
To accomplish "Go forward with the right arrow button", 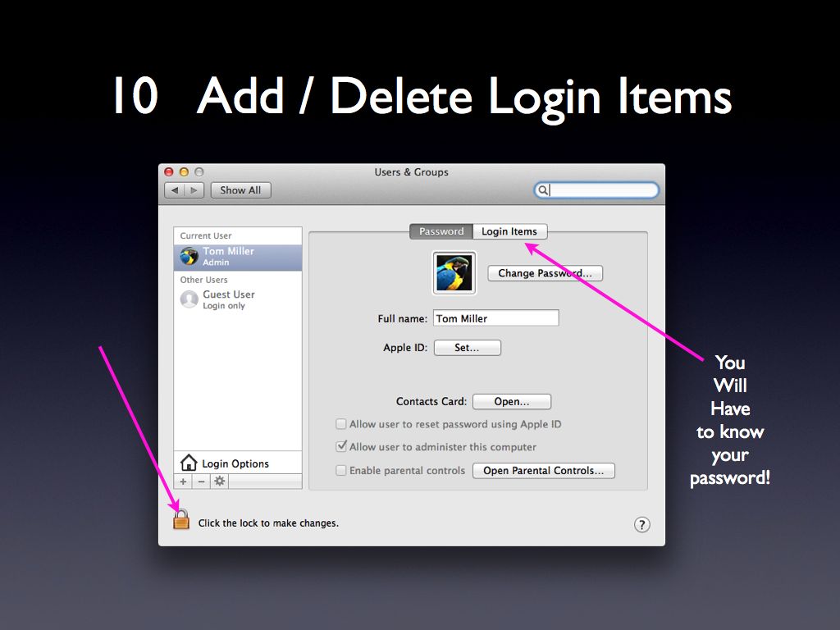I will pos(194,190).
